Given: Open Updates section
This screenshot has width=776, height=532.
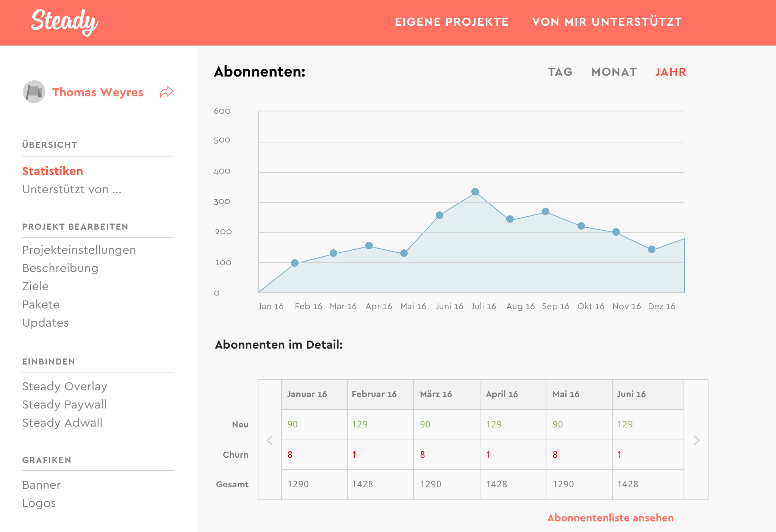Looking at the screenshot, I should tap(45, 323).
